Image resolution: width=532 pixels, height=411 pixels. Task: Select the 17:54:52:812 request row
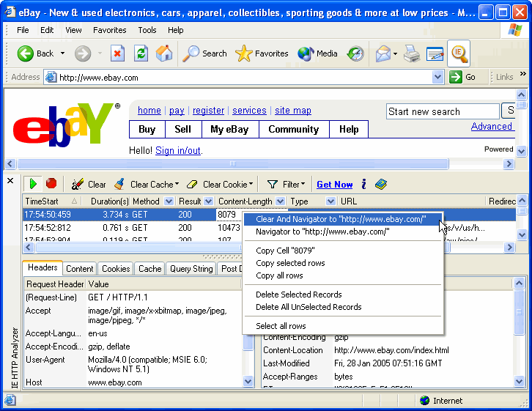click(270, 228)
